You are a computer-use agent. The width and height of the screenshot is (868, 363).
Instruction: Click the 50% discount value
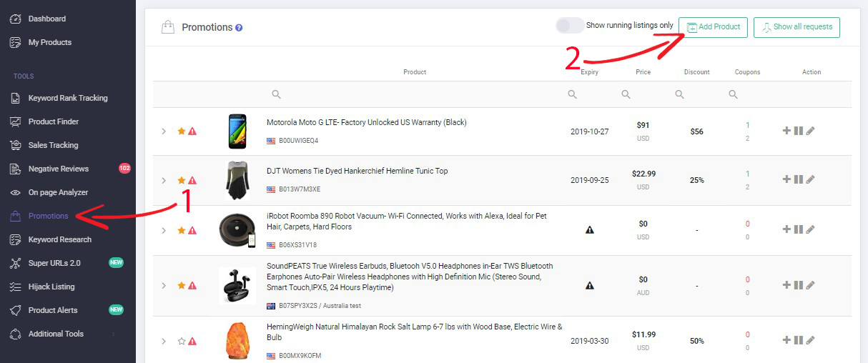pos(697,341)
